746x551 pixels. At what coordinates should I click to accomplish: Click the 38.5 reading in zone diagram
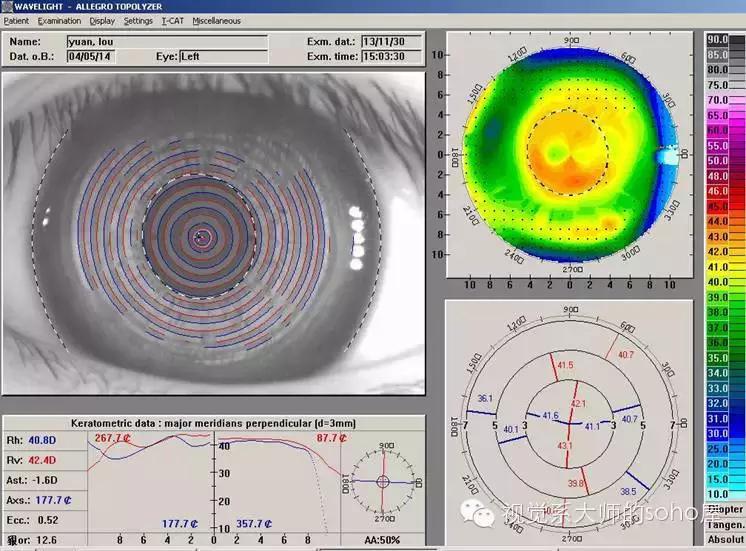tap(628, 491)
